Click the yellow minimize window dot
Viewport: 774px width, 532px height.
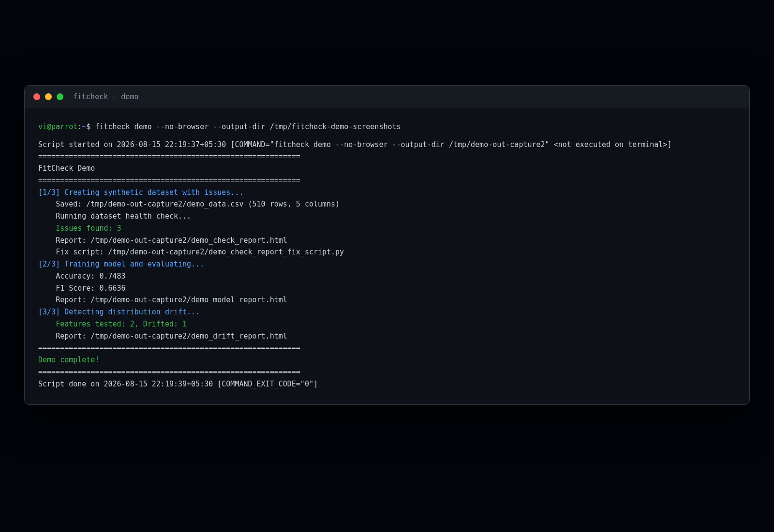[48, 97]
